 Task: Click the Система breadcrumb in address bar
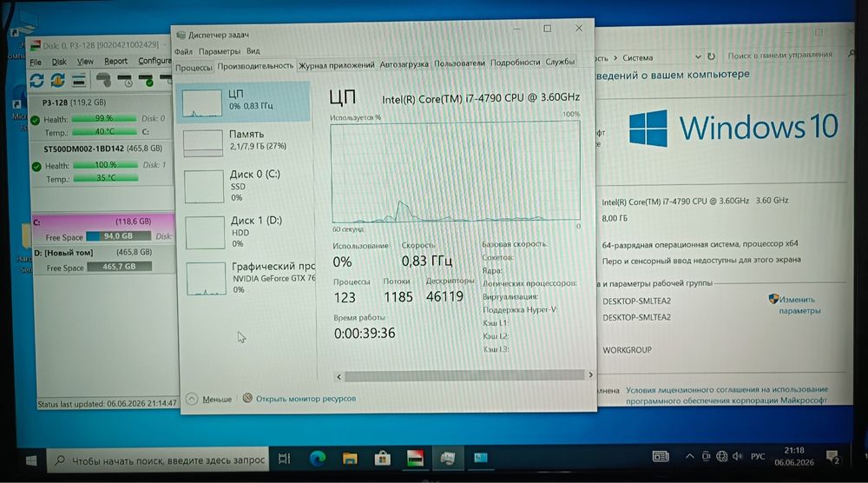point(638,57)
